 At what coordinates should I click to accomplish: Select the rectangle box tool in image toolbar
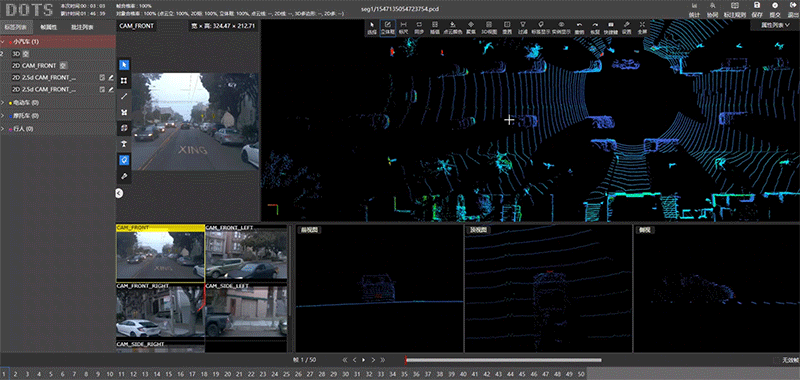coord(124,81)
